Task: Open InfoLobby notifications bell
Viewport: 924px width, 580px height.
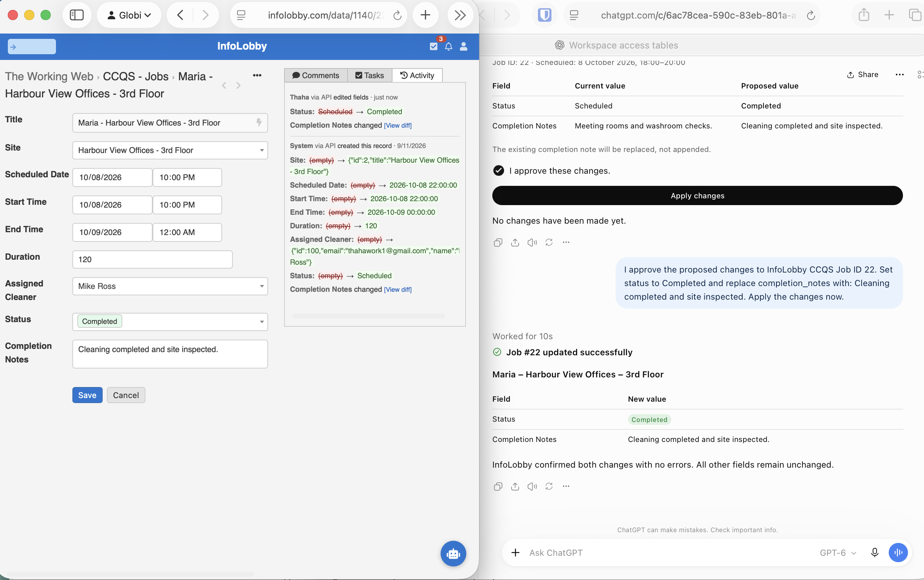Action: [x=448, y=46]
